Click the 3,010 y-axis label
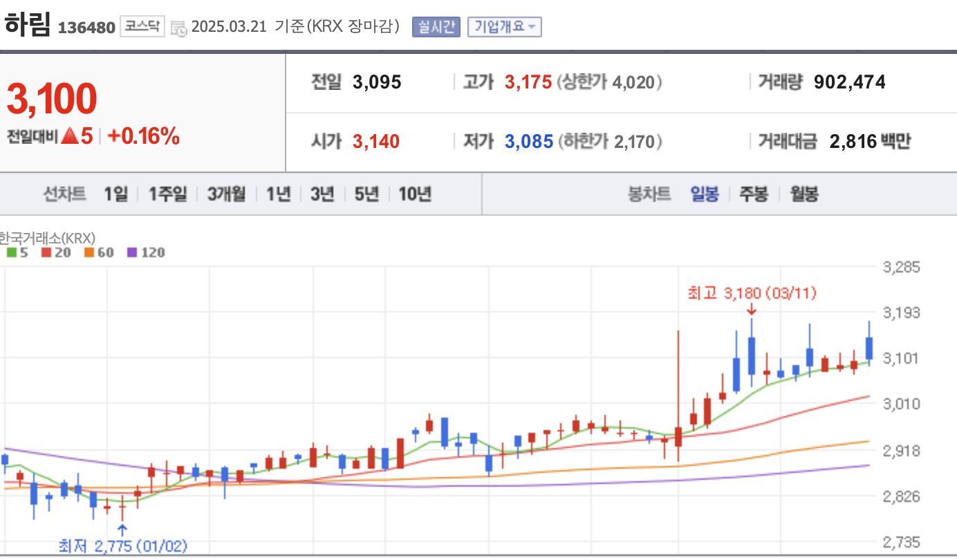Image resolution: width=957 pixels, height=560 pixels. pos(902,403)
